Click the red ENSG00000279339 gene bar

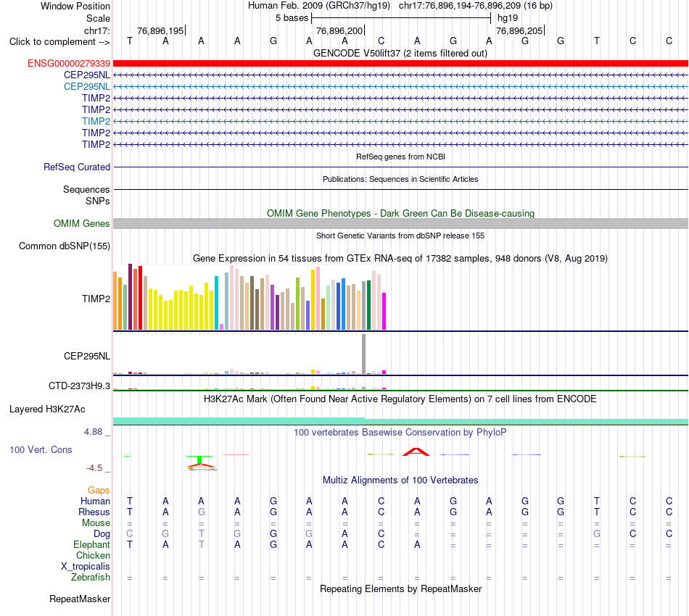tap(400, 63)
